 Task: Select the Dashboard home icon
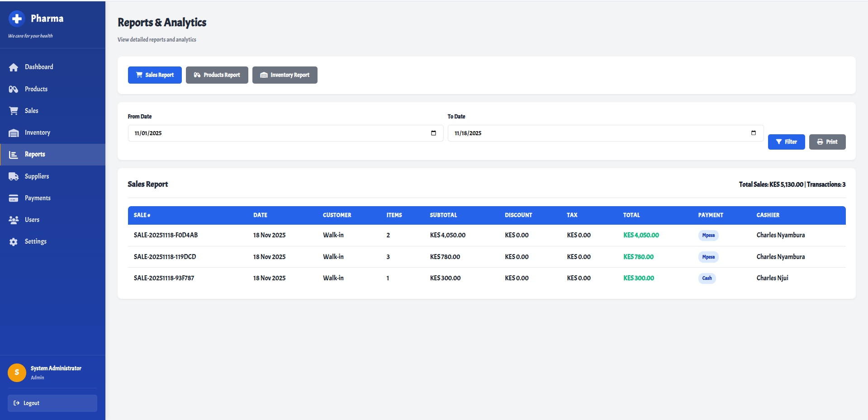coord(14,67)
